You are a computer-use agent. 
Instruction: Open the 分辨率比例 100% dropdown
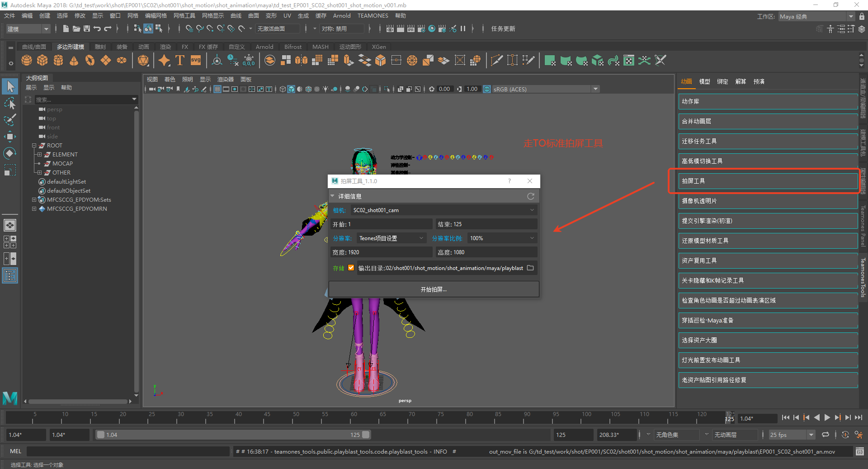click(502, 238)
